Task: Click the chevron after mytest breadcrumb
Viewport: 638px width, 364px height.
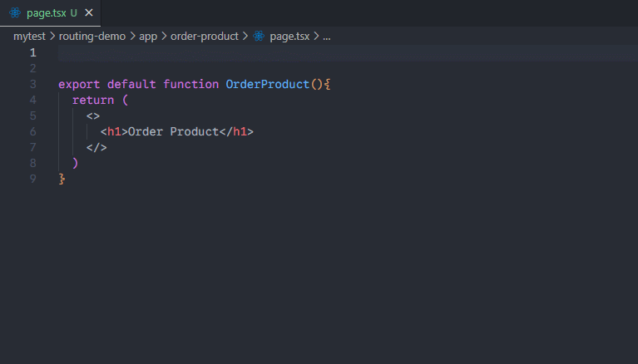Action: point(52,37)
